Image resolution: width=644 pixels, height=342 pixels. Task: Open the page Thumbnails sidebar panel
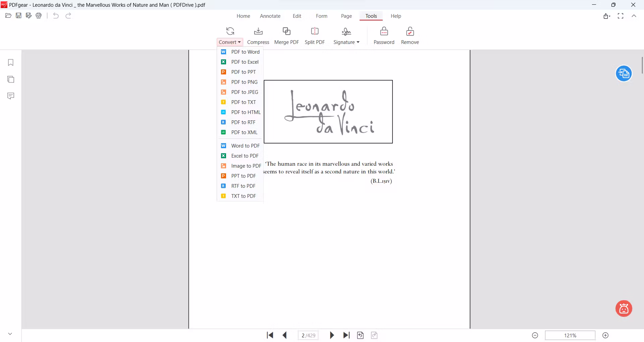pos(11,79)
